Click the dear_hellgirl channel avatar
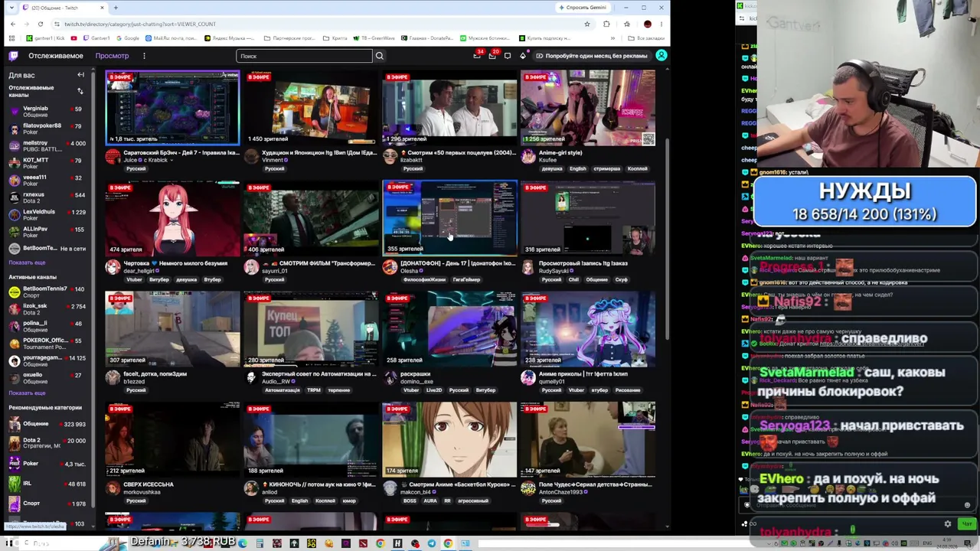Image resolution: width=980 pixels, height=551 pixels. 113,267
